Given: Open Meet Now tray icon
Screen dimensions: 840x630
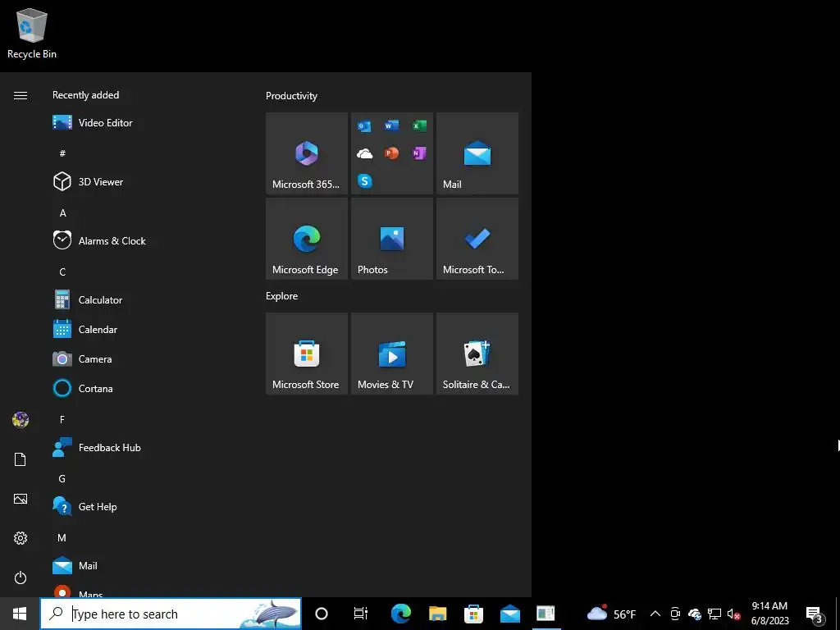Looking at the screenshot, I should click(675, 614).
